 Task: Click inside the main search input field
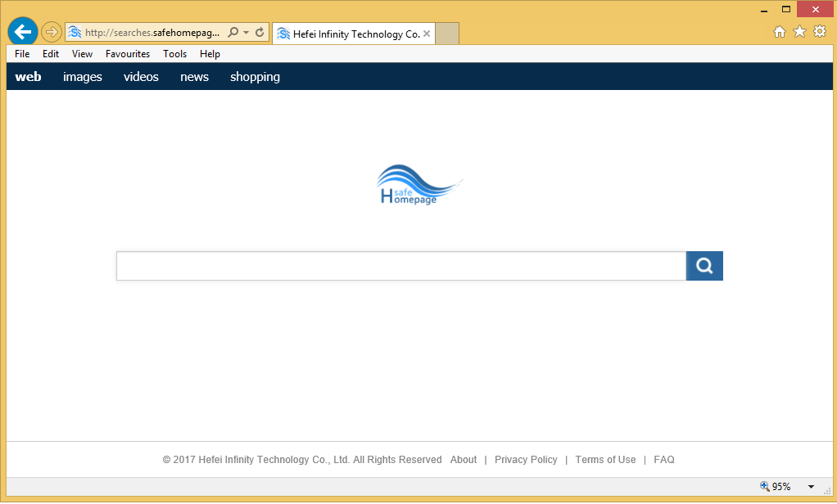click(400, 266)
